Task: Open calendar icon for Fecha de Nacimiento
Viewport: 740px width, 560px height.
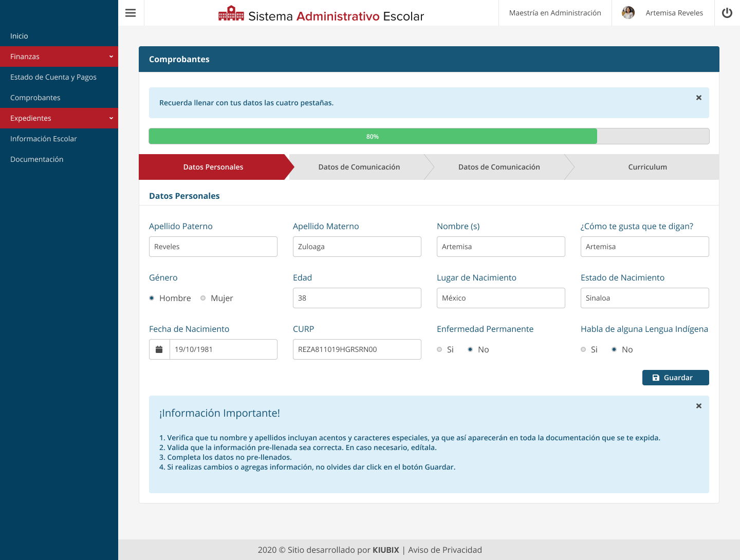Action: [159, 349]
